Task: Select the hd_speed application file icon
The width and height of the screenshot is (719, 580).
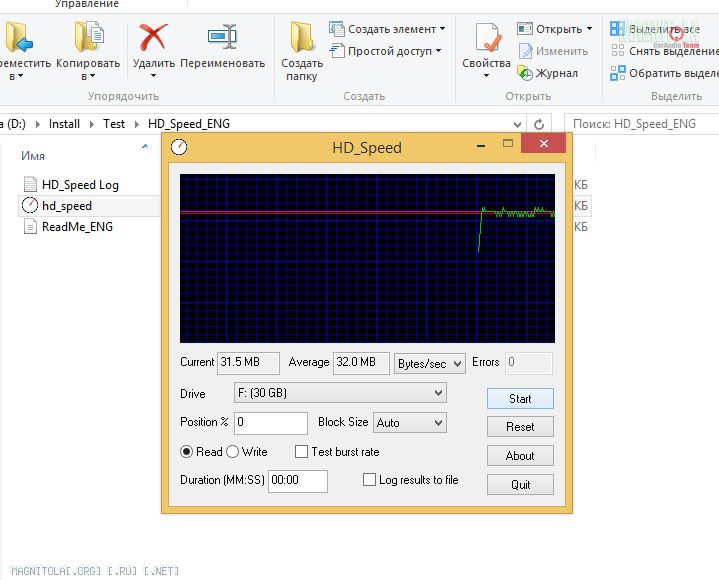Action: [x=30, y=205]
